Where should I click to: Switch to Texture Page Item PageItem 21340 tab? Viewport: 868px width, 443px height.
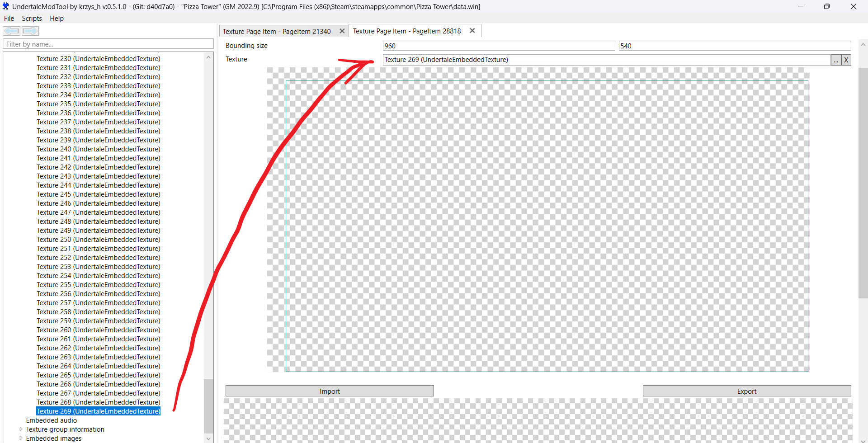click(277, 31)
